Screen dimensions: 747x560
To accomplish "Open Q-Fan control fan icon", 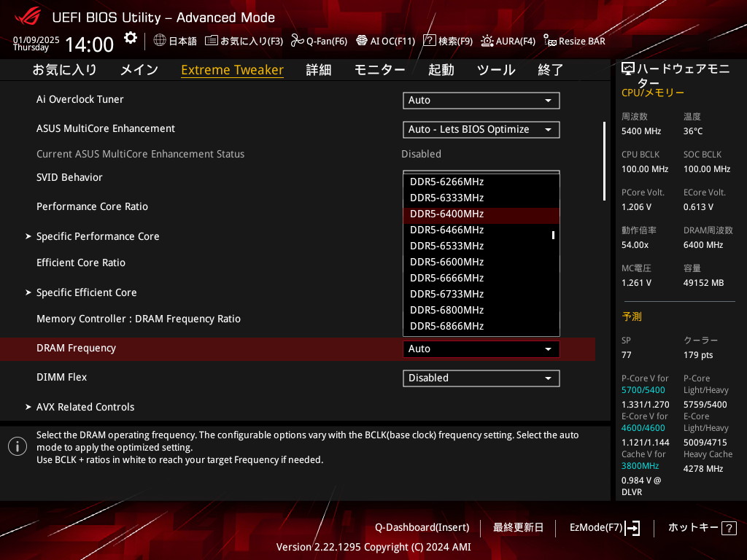I will click(297, 41).
